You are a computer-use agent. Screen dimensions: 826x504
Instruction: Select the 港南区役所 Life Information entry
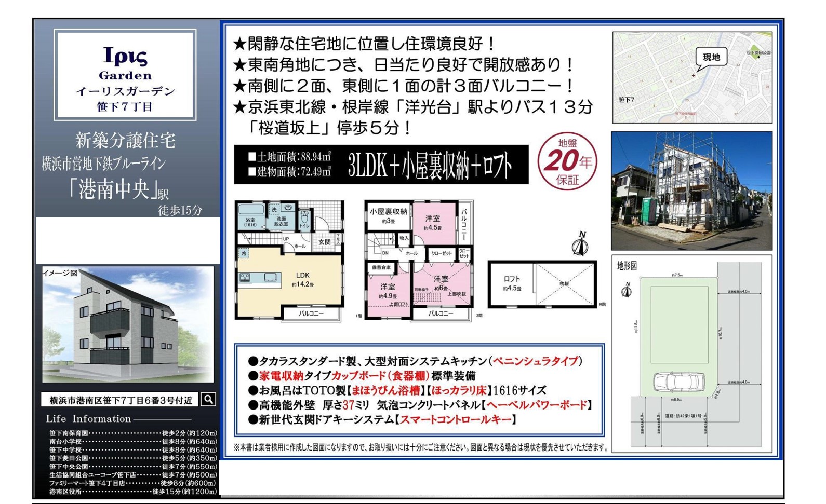(x=132, y=491)
